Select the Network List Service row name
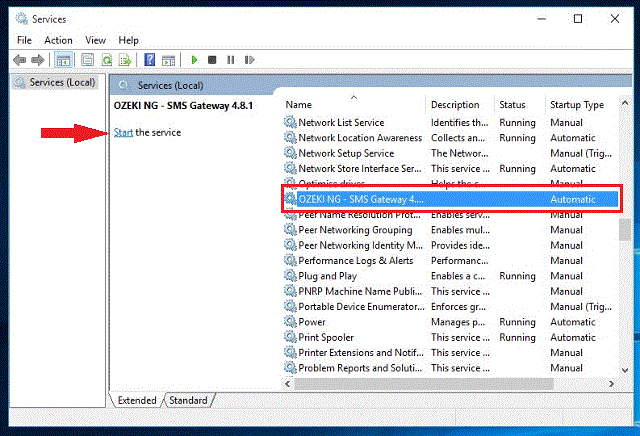The image size is (640, 436). [x=341, y=122]
